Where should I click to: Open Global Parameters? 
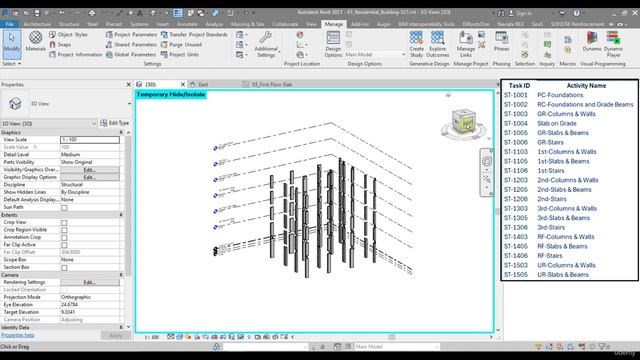(131, 54)
